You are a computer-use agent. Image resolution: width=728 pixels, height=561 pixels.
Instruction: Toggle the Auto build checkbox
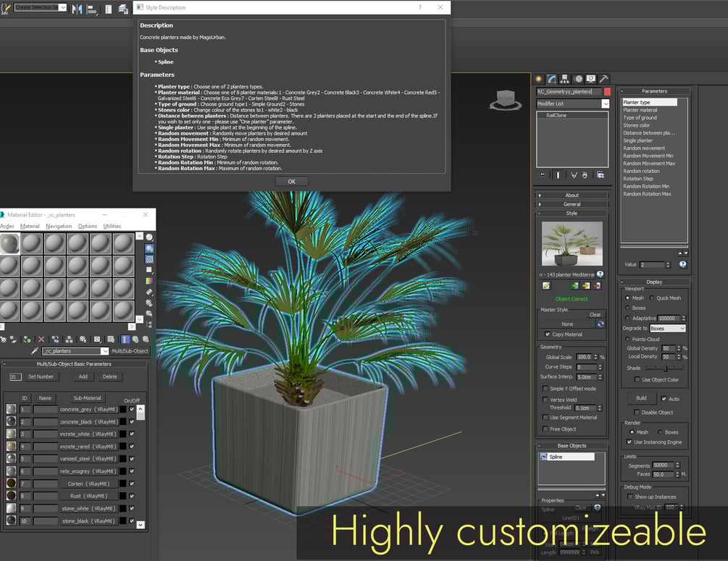(664, 399)
